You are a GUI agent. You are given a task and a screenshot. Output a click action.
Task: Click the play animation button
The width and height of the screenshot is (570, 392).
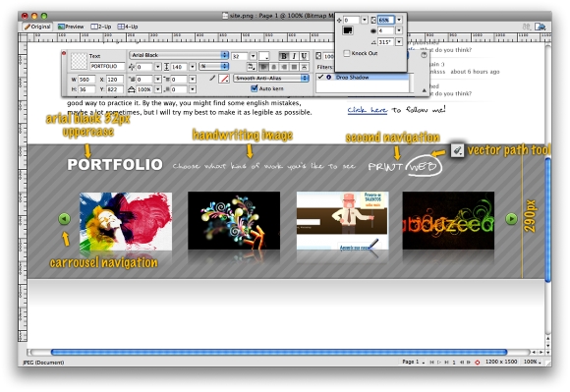(x=439, y=363)
